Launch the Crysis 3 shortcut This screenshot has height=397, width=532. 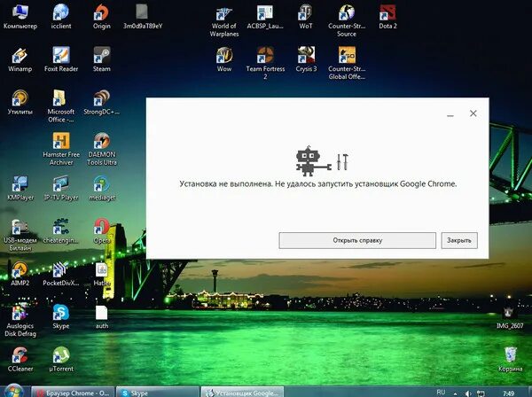(x=306, y=59)
